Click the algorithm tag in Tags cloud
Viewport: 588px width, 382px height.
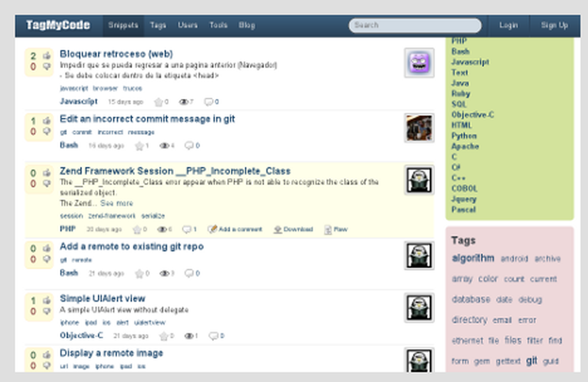473,258
